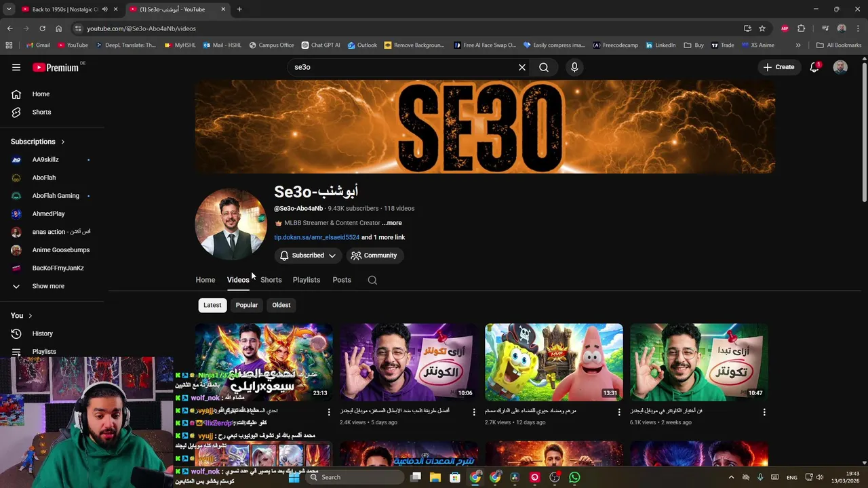Click the Se3o channel profile picture

pyautogui.click(x=231, y=224)
